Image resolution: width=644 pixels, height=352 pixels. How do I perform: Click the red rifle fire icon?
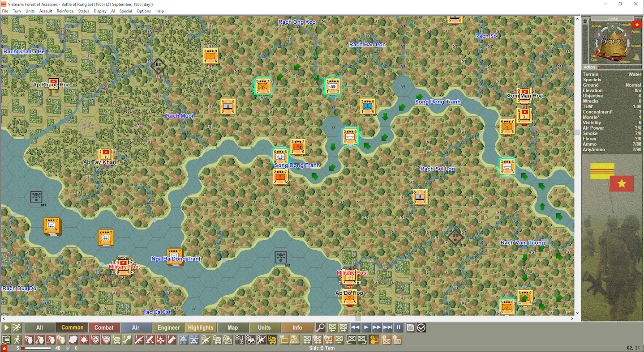pos(139,340)
